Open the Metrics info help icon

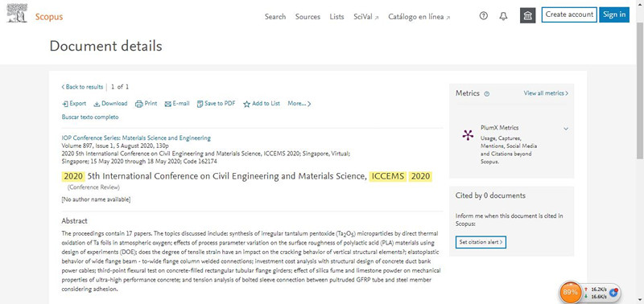coord(487,94)
